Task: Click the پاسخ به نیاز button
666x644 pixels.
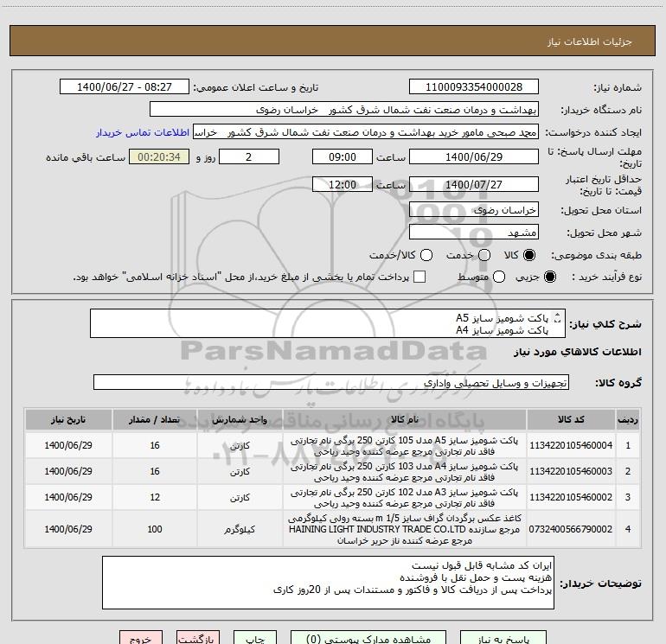Action: click(x=503, y=639)
